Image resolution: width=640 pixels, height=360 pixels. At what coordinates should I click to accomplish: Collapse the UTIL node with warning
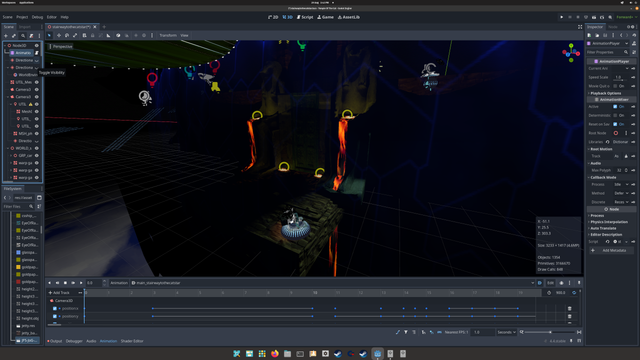(x=11, y=104)
